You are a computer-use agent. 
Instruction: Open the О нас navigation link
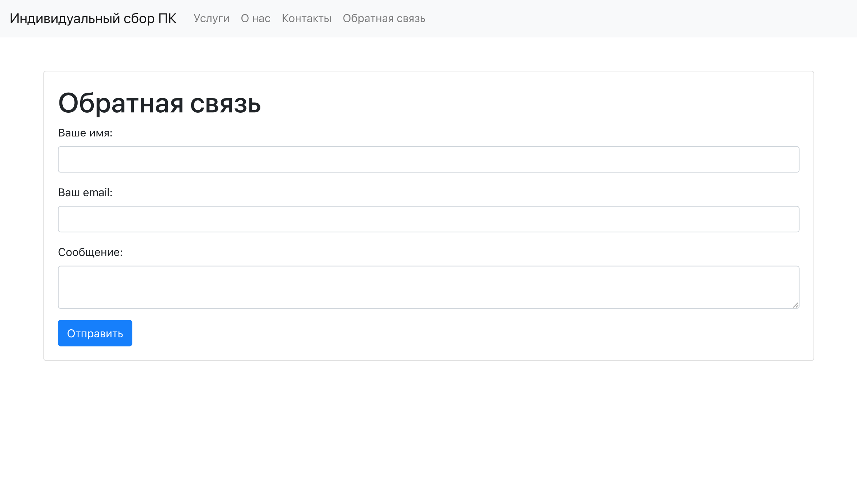(255, 19)
